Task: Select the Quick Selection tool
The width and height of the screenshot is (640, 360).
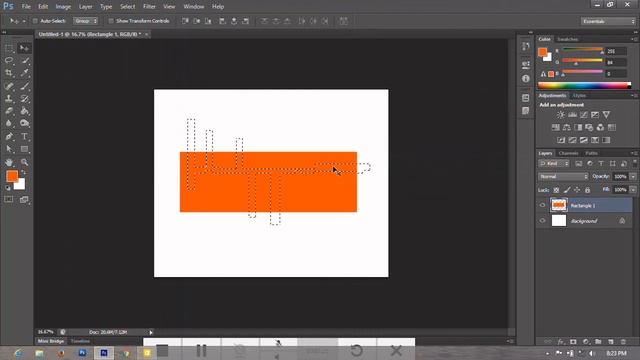Action: point(24,61)
